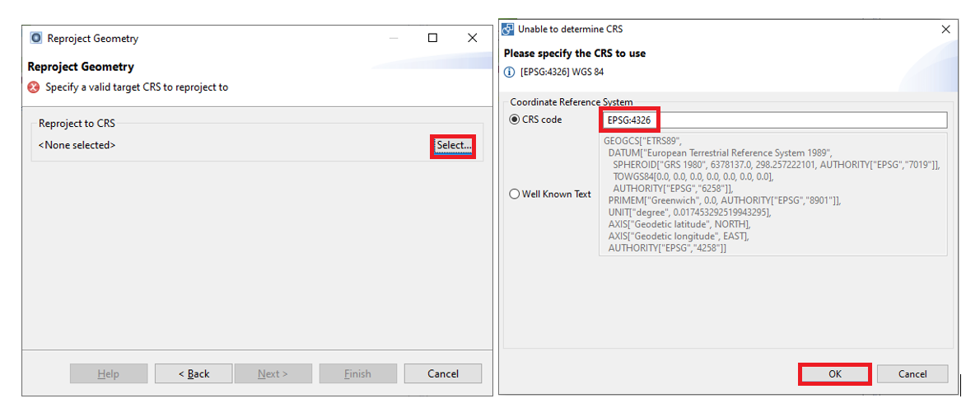Click the blue info icon beside EPSG:4326 WGS 84
This screenshot has width=980, height=408.
pyautogui.click(x=510, y=72)
